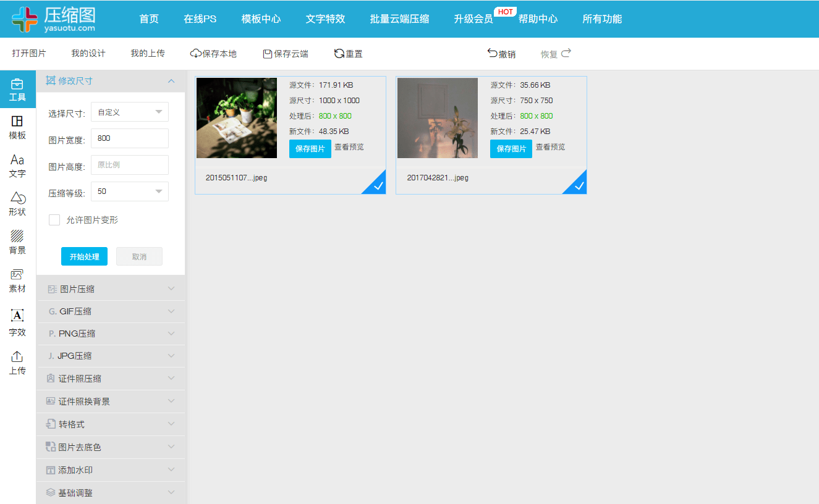
Task: Click the 开始处理 button
Action: pos(84,256)
